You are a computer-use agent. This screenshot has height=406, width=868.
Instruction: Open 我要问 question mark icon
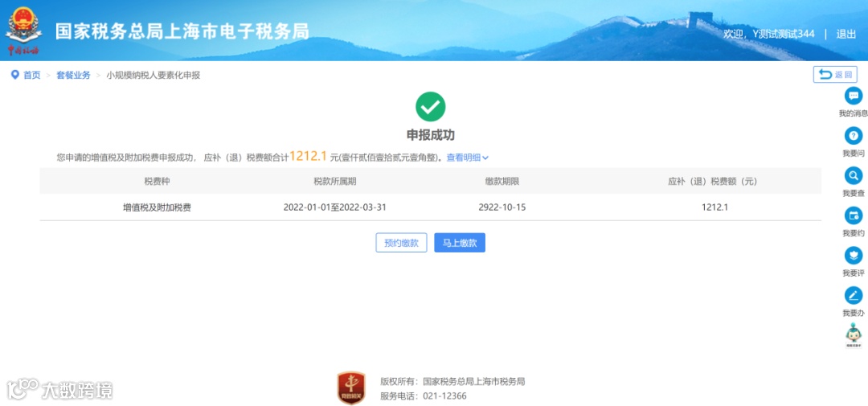coord(853,136)
